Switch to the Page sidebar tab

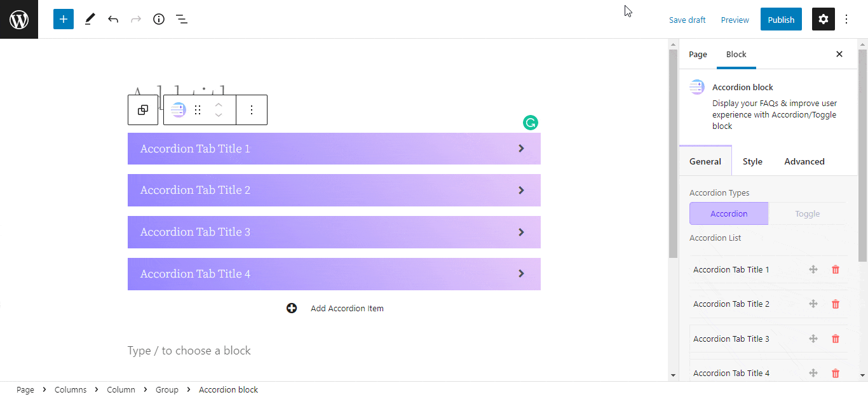698,54
